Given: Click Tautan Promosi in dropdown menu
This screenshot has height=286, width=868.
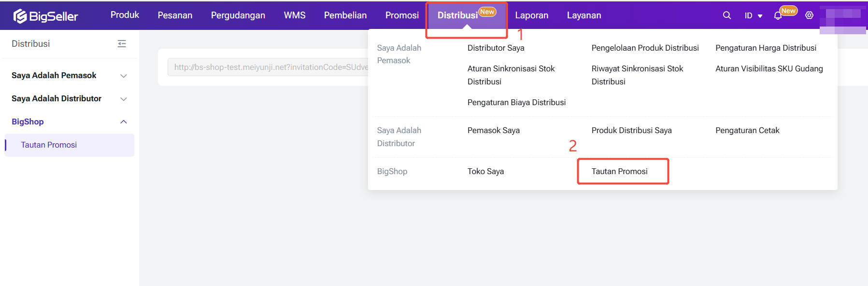Looking at the screenshot, I should 619,172.
